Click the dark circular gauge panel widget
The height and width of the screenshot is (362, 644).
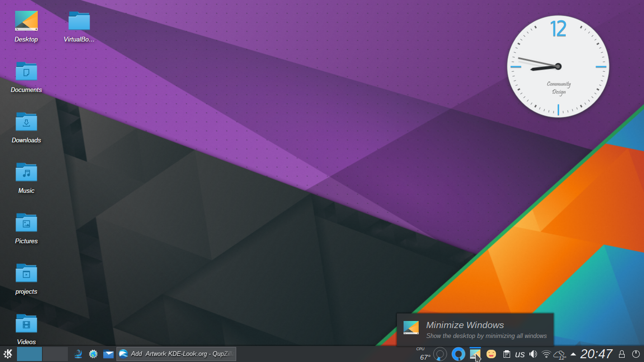(440, 354)
